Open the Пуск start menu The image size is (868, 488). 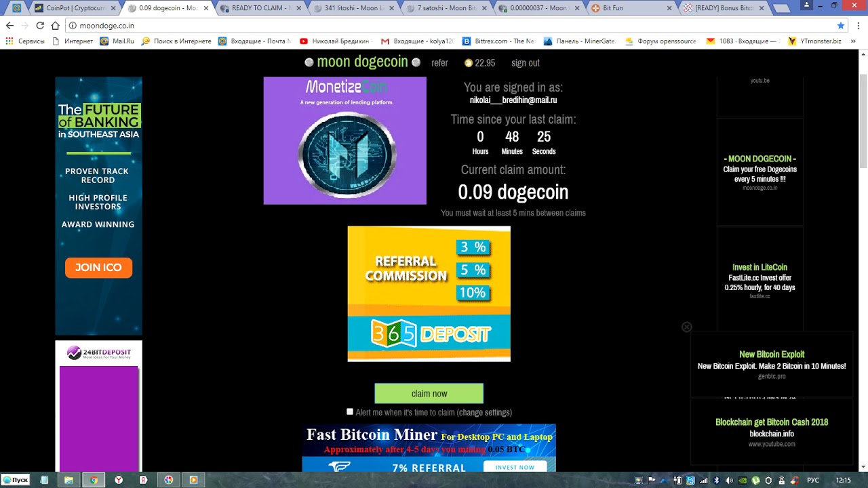[x=16, y=480]
